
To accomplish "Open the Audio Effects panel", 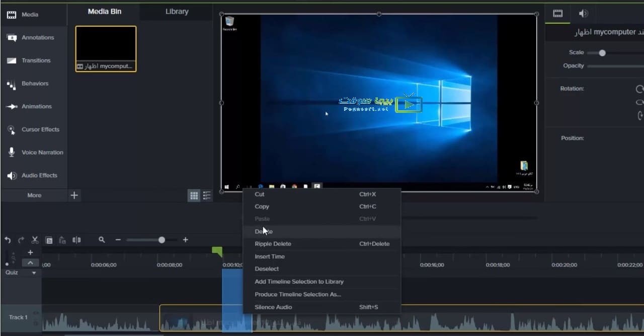I will 33,175.
